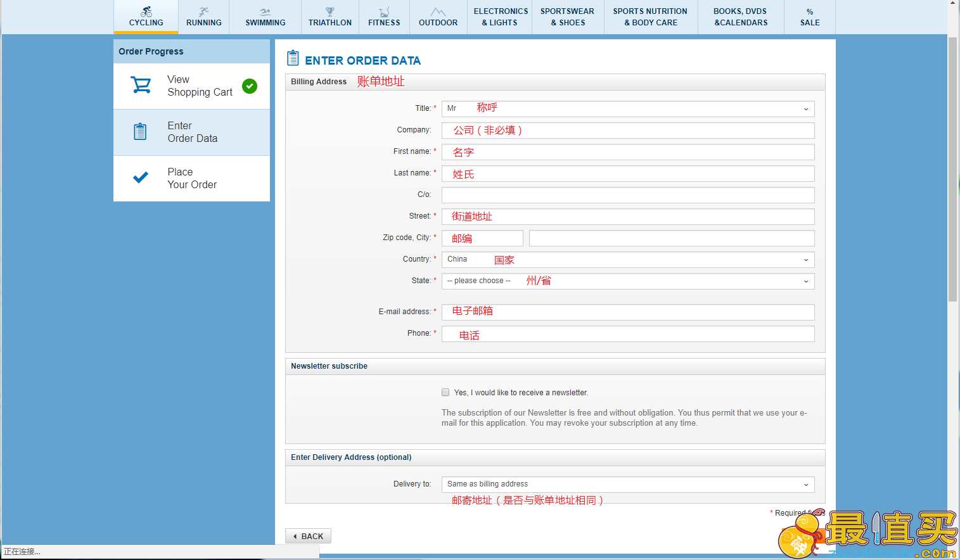This screenshot has height=560, width=960.
Task: Click the page vertical scrollbar thumb
Action: tap(952, 169)
